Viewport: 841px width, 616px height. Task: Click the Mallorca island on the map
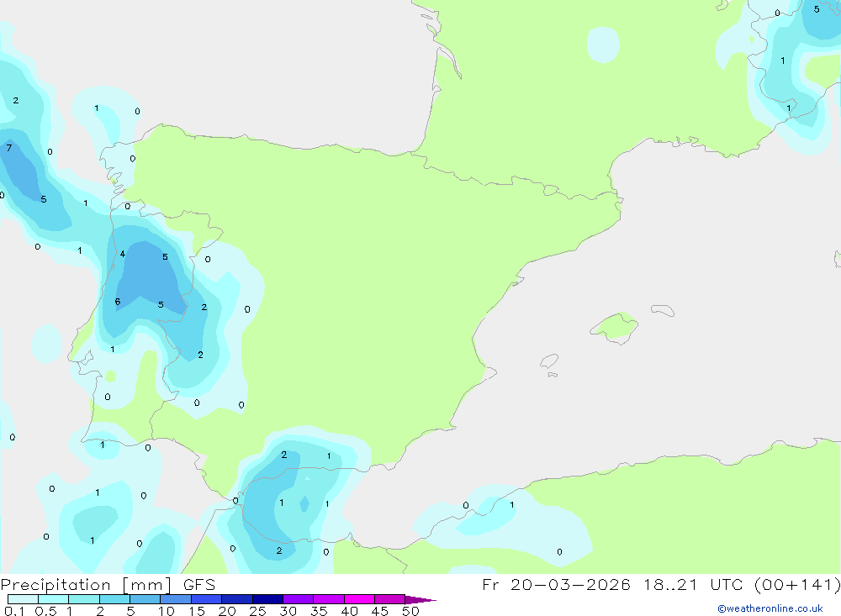614,327
